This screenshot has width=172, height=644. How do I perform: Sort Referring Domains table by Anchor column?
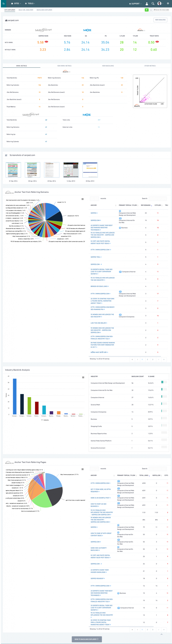[103, 205]
